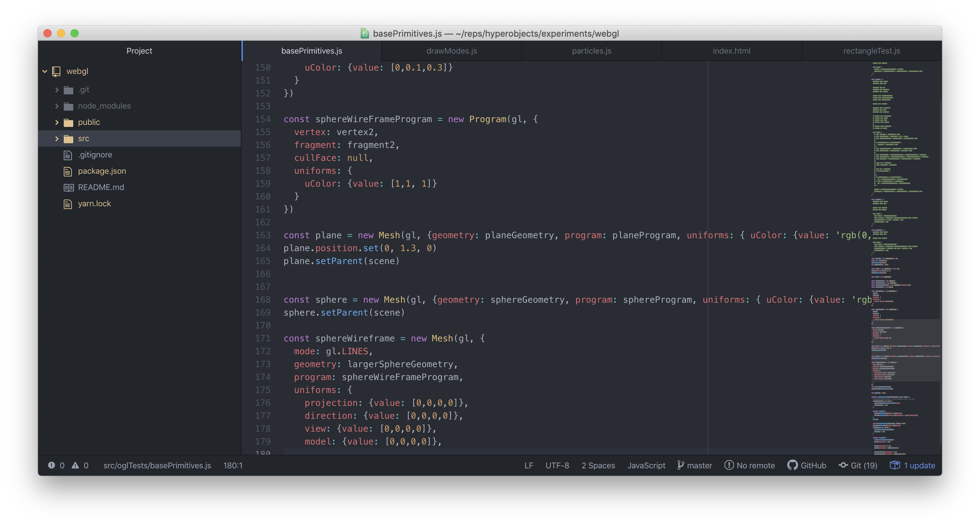Click the No remote warning icon

tap(729, 465)
